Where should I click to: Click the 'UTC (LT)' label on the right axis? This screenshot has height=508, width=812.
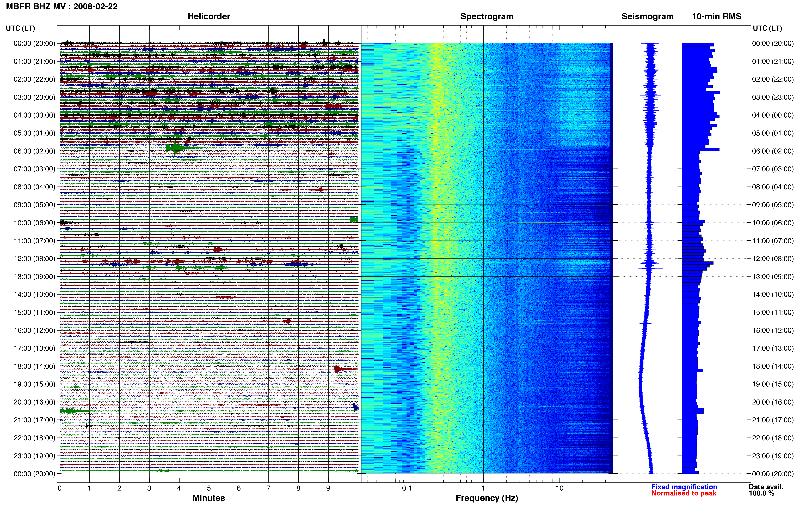click(767, 28)
